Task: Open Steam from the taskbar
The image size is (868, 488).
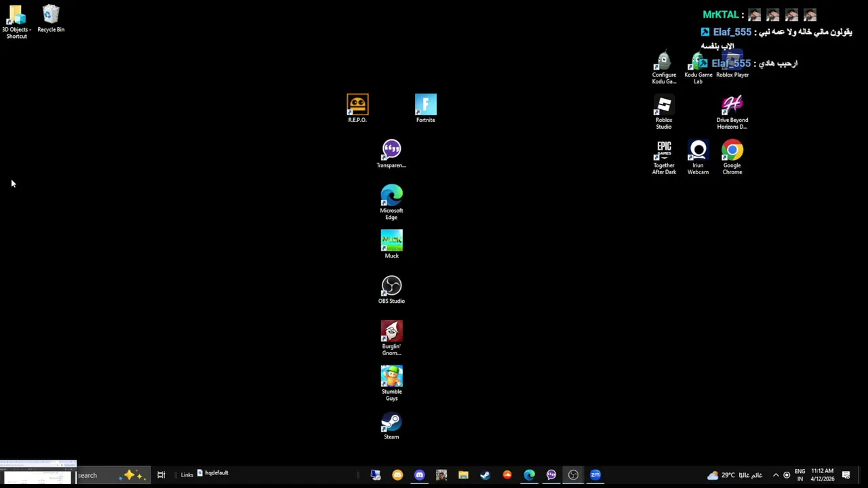Action: (485, 475)
